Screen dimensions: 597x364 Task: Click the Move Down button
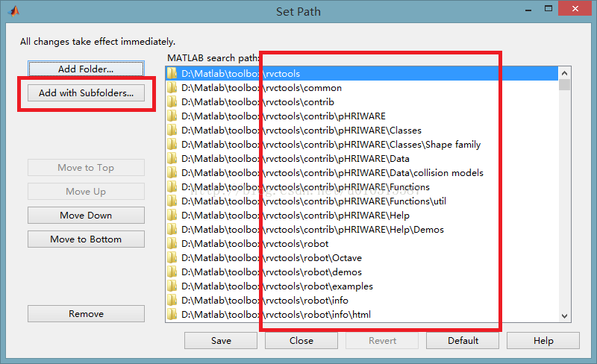[86, 216]
